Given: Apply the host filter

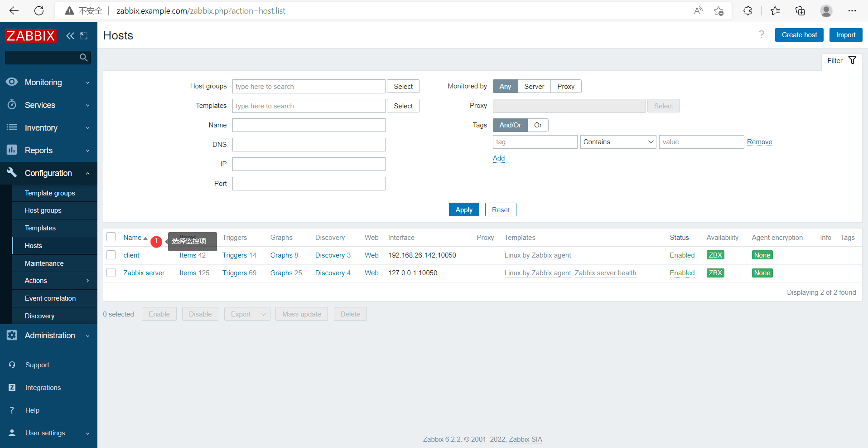Looking at the screenshot, I should (464, 209).
